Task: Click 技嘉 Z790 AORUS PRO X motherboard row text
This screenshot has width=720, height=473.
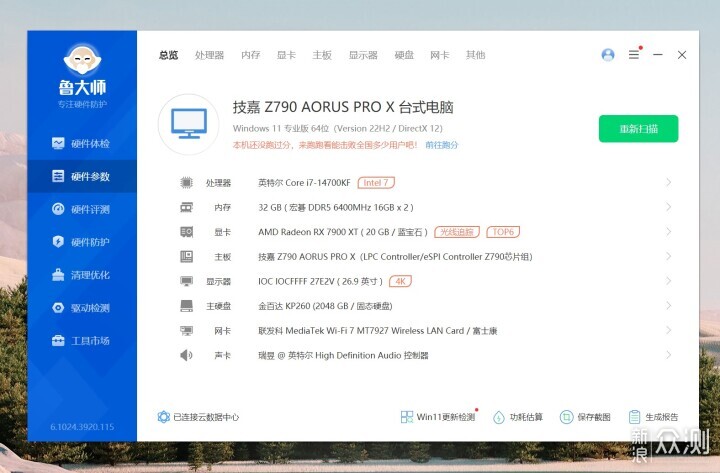Action: click(395, 257)
